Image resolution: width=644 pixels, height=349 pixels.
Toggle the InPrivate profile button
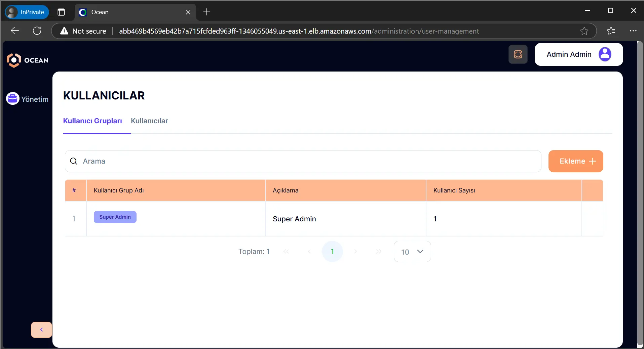point(27,12)
